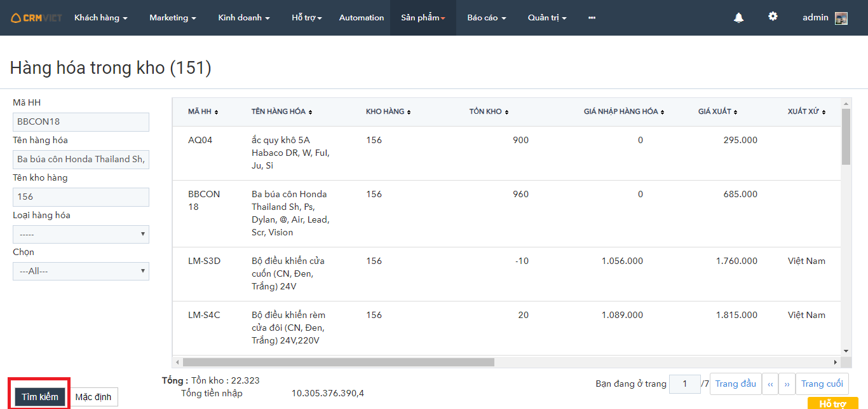Click Bộ điều khiển rèm cửa đôi name
The width and height of the screenshot is (868, 409).
click(288, 328)
